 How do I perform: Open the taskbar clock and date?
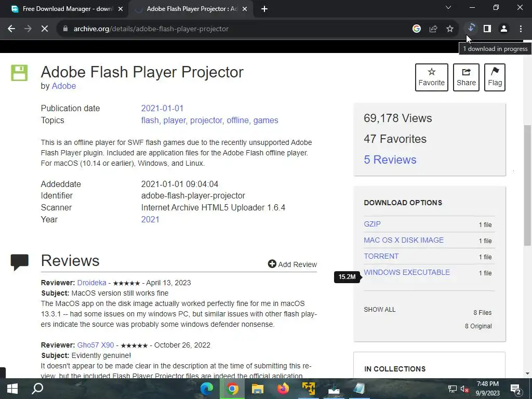[487, 389]
